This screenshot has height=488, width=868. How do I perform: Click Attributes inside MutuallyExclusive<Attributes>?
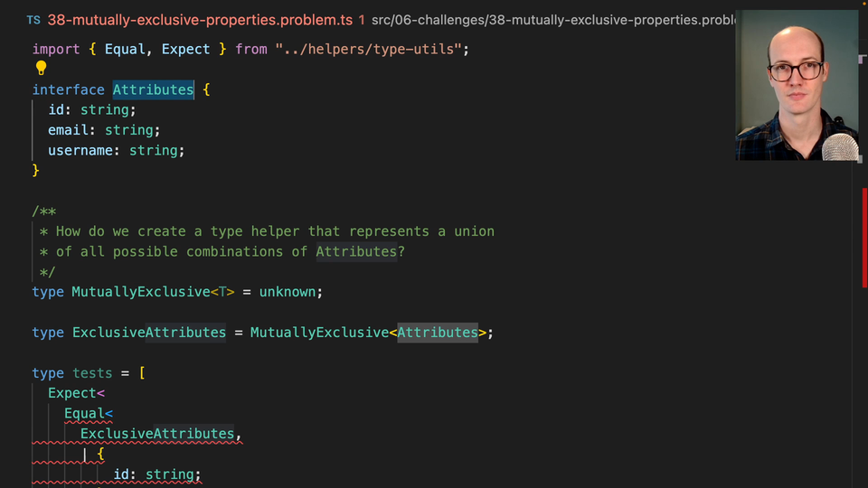tap(437, 333)
